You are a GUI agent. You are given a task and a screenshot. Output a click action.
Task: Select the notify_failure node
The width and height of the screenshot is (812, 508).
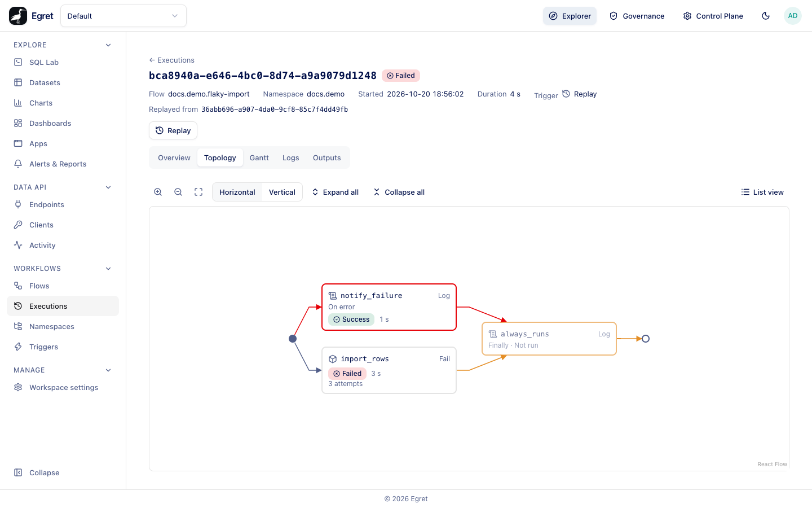389,307
